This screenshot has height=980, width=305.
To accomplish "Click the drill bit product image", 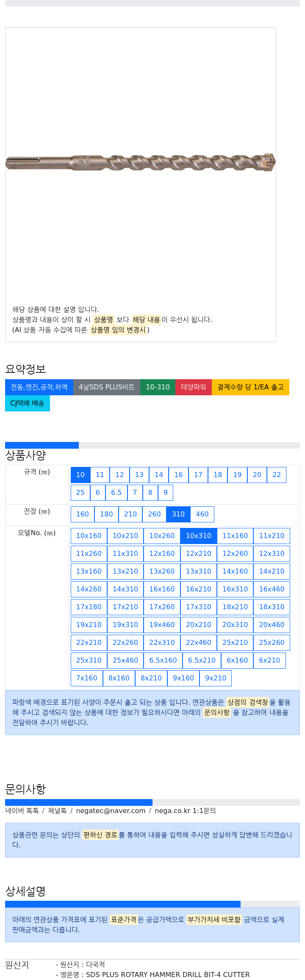I will point(140,163).
